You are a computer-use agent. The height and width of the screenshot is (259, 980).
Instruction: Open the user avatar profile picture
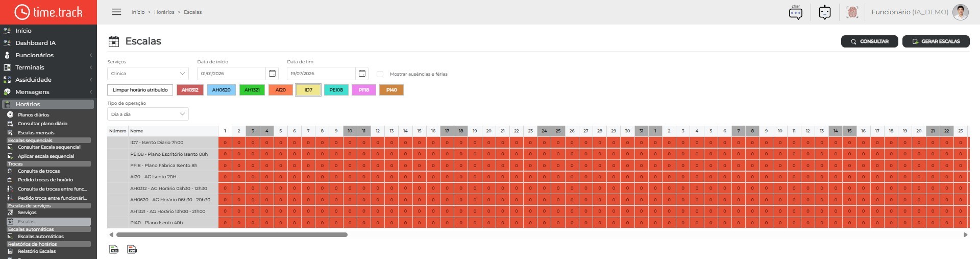[961, 12]
